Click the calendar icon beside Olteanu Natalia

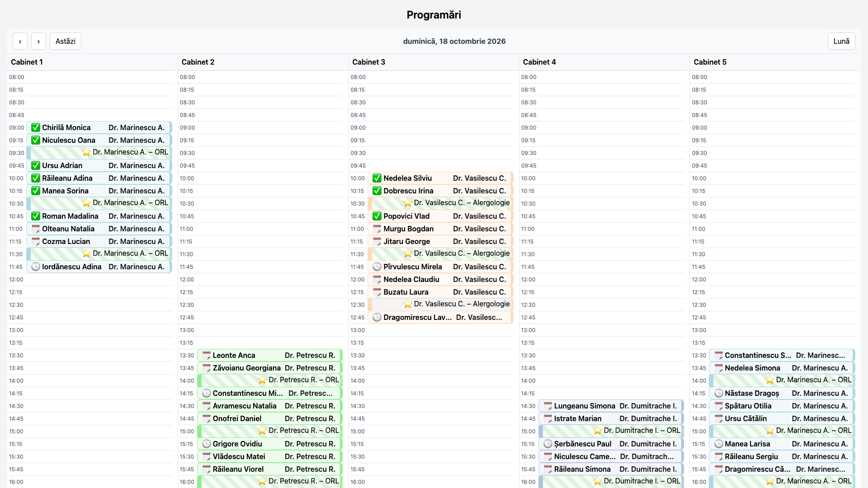36,229
